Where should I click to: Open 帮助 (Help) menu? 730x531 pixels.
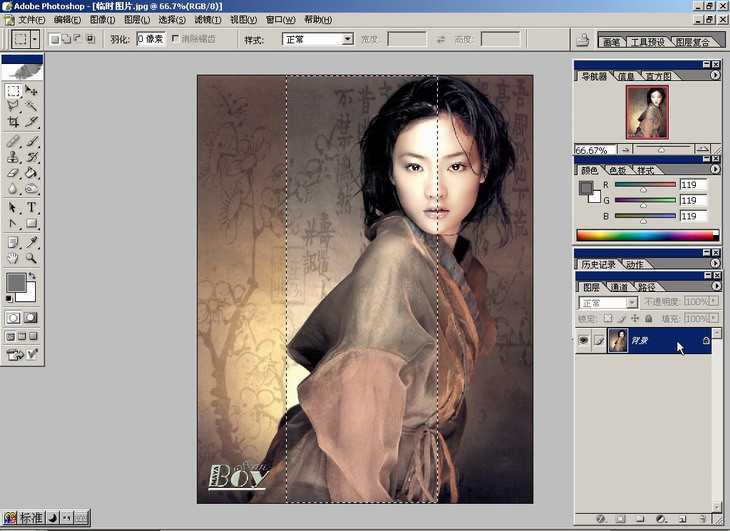[x=318, y=20]
